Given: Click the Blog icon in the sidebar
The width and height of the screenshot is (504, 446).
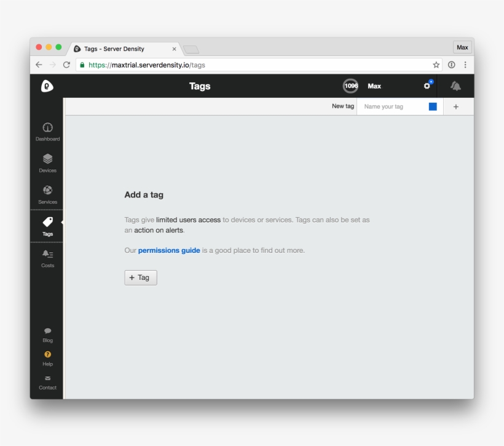Looking at the screenshot, I should (47, 332).
